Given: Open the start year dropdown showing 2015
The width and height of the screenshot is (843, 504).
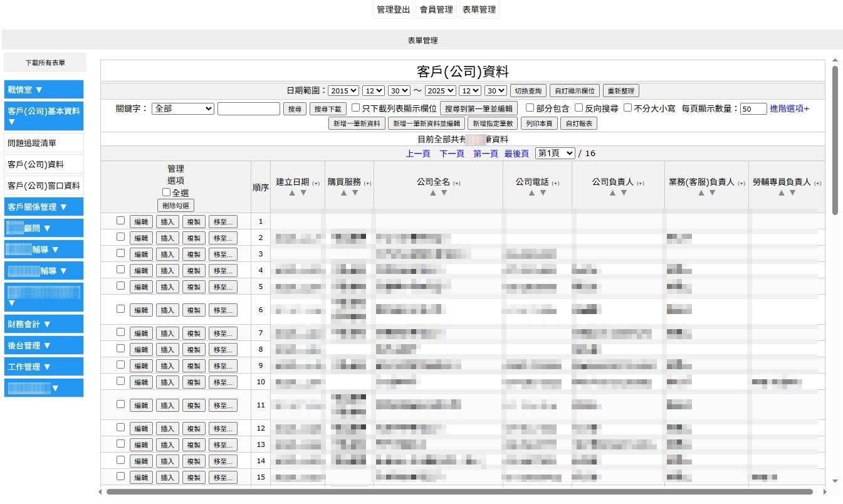Looking at the screenshot, I should [343, 91].
